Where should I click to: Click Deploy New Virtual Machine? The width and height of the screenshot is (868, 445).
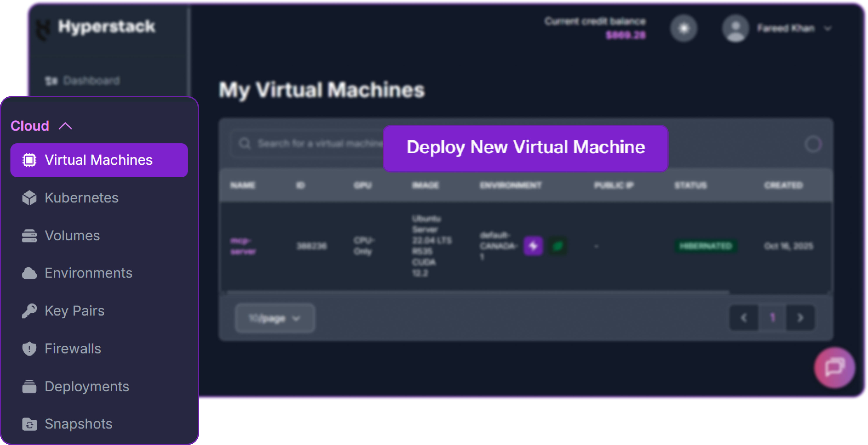(x=525, y=147)
